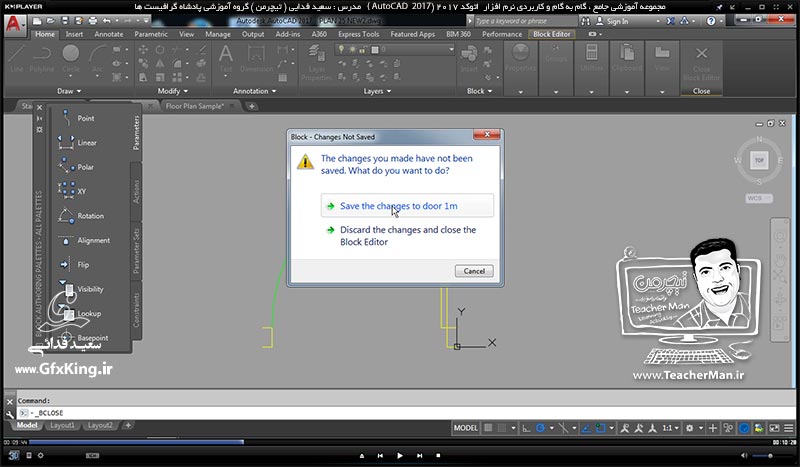Open Layer Properties

tap(316, 62)
